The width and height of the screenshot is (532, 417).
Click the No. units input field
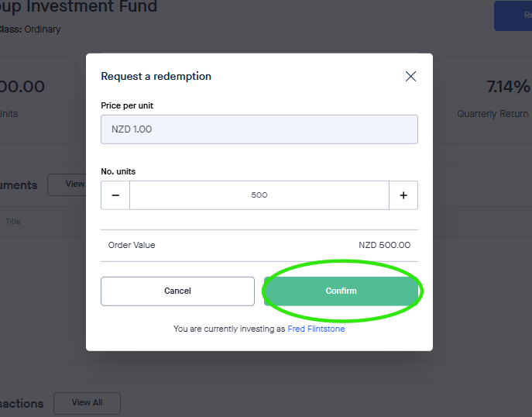pos(259,195)
